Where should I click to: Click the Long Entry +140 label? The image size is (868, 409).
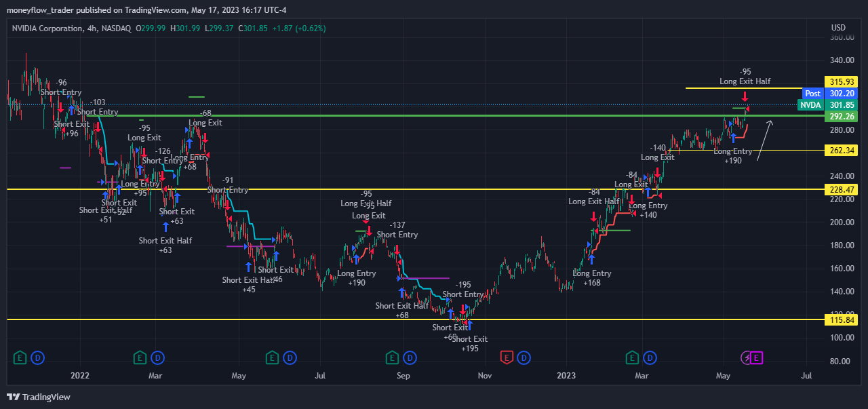click(648, 210)
